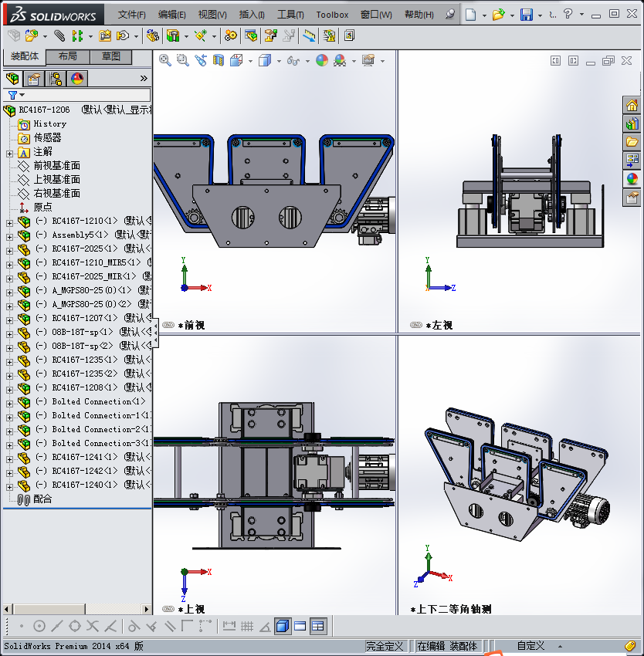
Task: Toggle the single 3D view button
Action: (283, 627)
